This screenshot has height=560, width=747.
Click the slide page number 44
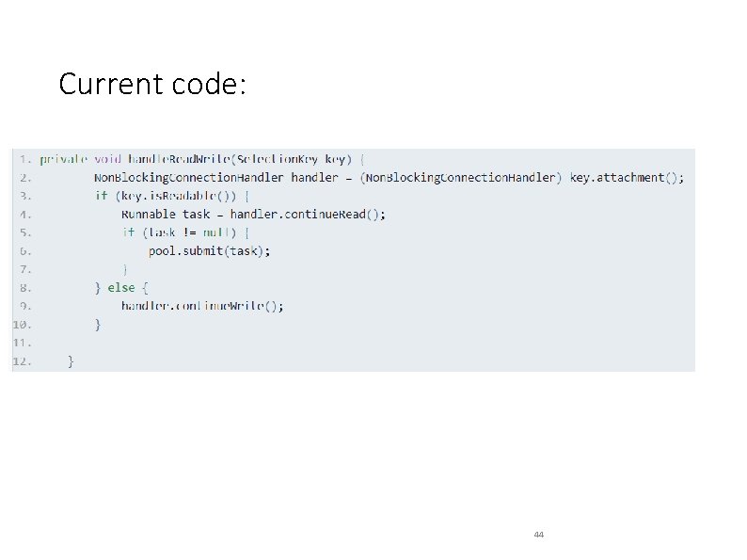coord(539,535)
